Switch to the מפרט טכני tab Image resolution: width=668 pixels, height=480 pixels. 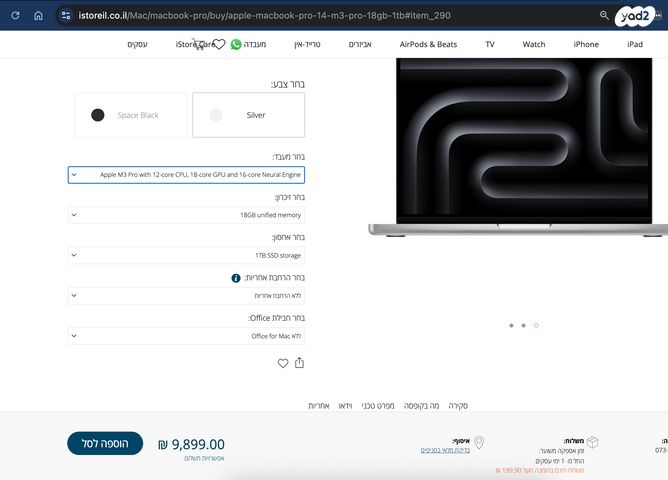378,405
